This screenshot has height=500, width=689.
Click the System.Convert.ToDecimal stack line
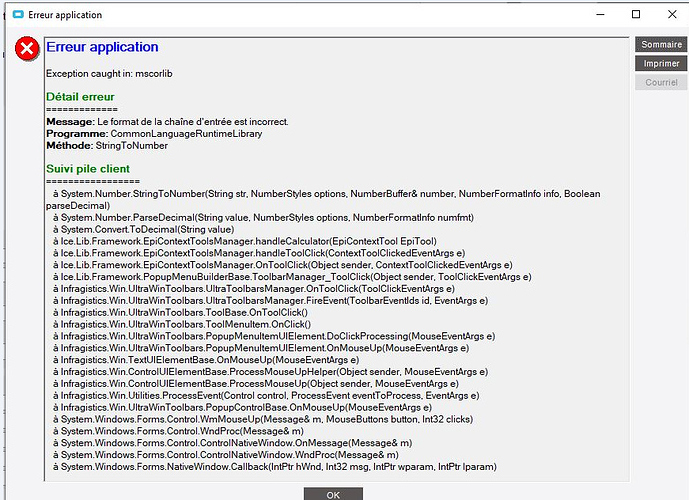(x=144, y=229)
